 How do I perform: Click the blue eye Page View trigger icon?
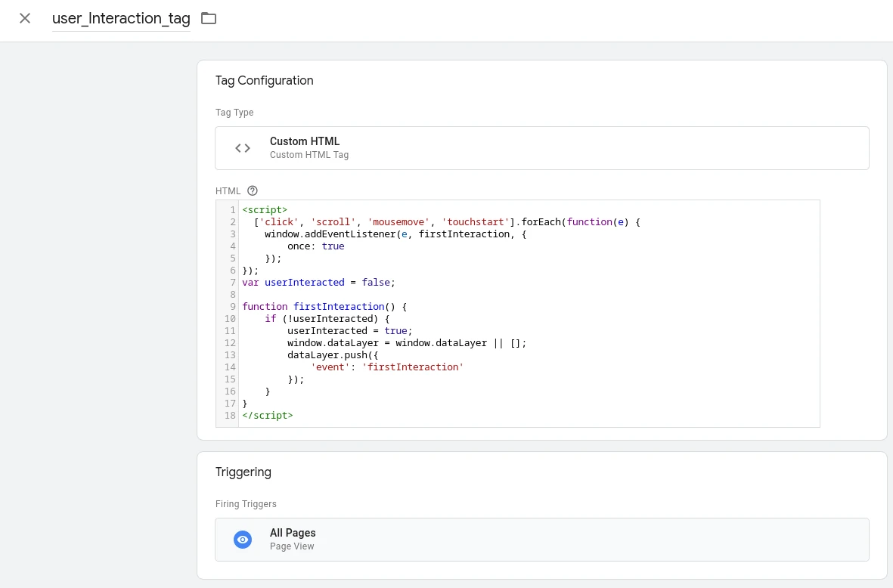pos(243,540)
